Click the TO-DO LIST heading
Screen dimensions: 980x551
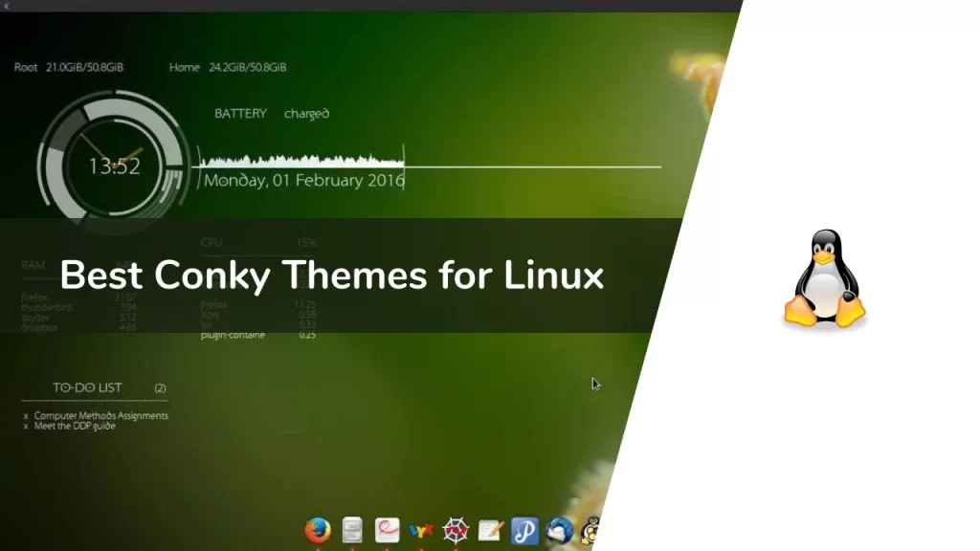87,388
